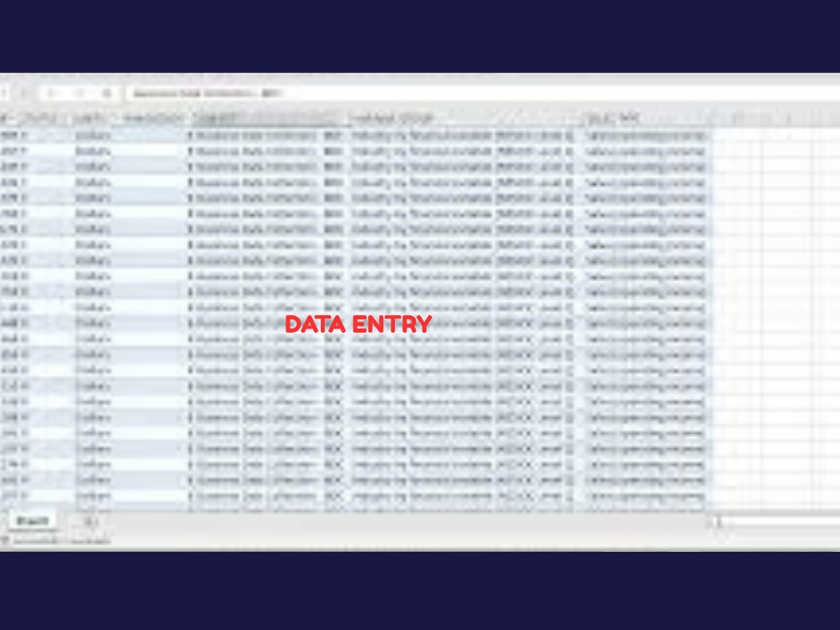Click the insert function fx icon
The image size is (840, 630).
(x=107, y=93)
